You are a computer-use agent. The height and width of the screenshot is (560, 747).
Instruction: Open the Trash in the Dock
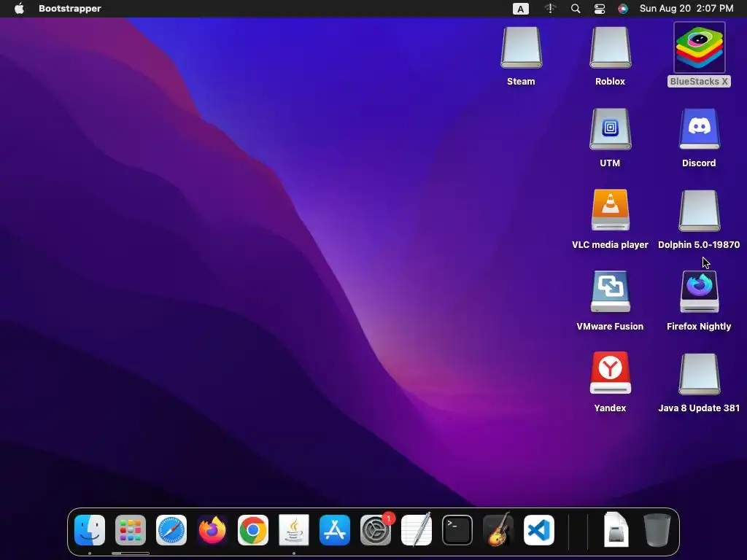[657, 530]
